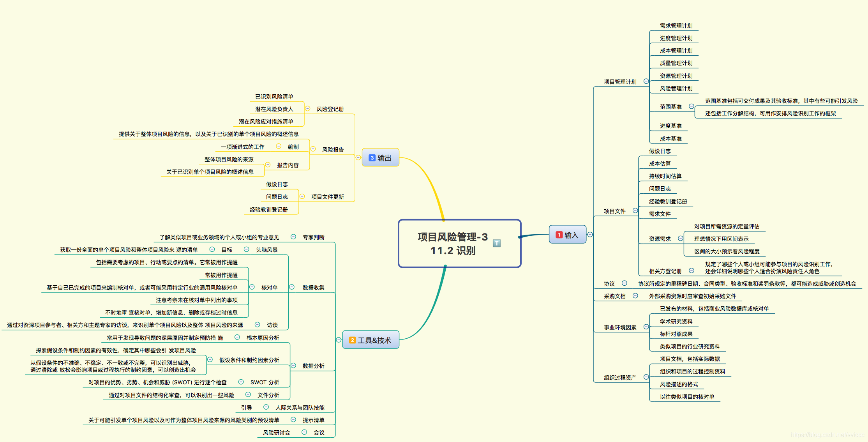Collapse the 核对单 node
Viewport: 868px width, 442px height.
click(x=252, y=287)
